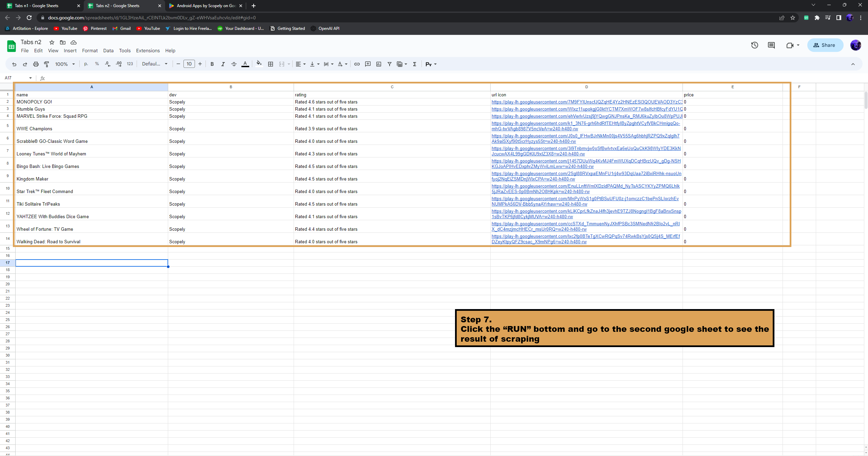Open the Functions sigma menu
The width and height of the screenshot is (868, 456).
click(x=415, y=64)
